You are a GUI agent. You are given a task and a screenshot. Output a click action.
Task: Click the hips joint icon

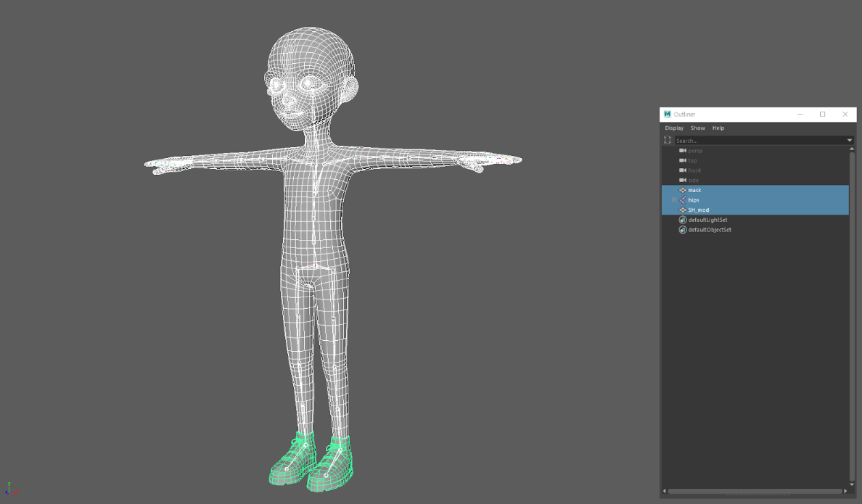point(682,200)
